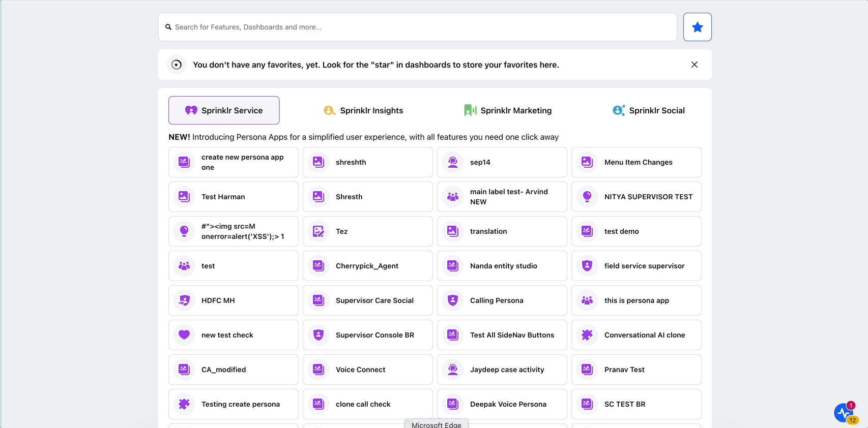Click the Voice Connect persona icon
Screen dimensions: 868x428
[x=319, y=370]
